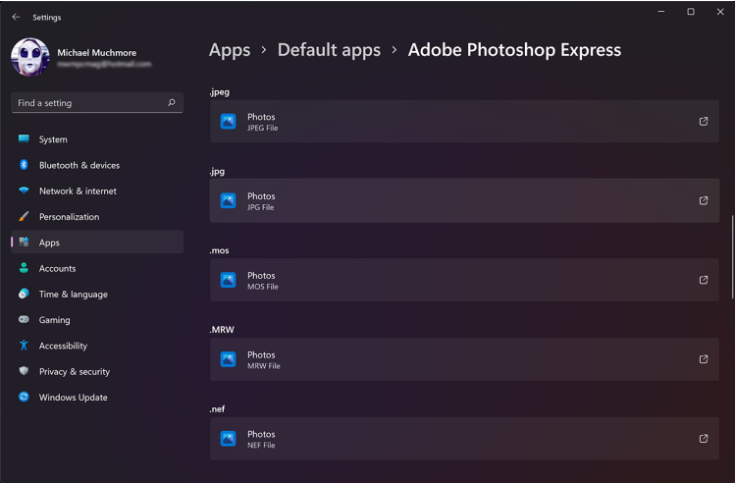Click Photos app icon in JPEG File row
The height and width of the screenshot is (483, 735).
228,121
